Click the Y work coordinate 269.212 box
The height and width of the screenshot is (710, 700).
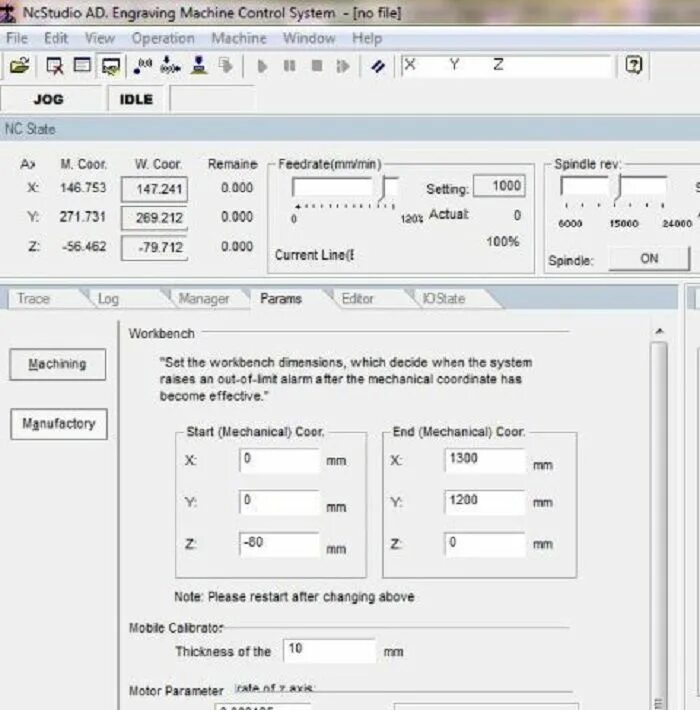[x=154, y=218]
